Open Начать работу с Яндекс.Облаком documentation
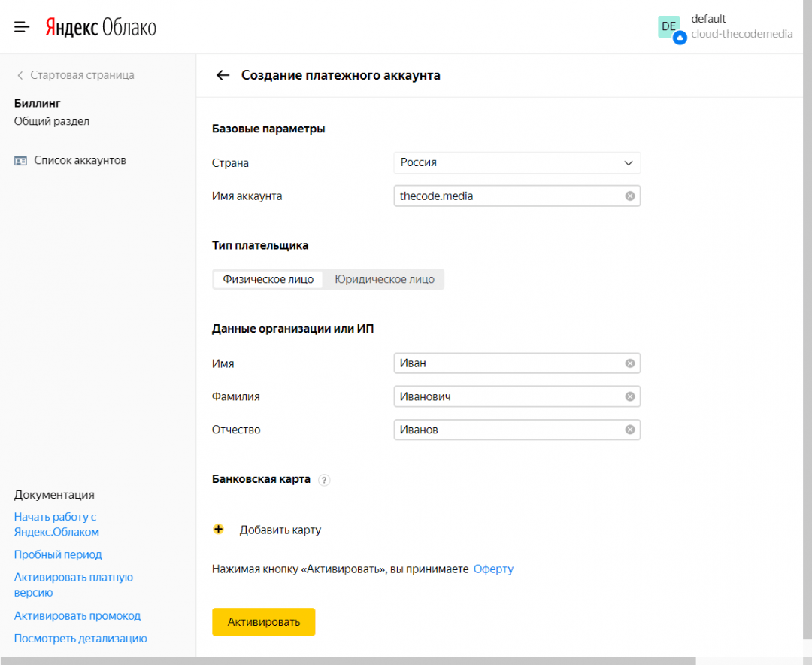The width and height of the screenshot is (812, 665). pos(56,524)
